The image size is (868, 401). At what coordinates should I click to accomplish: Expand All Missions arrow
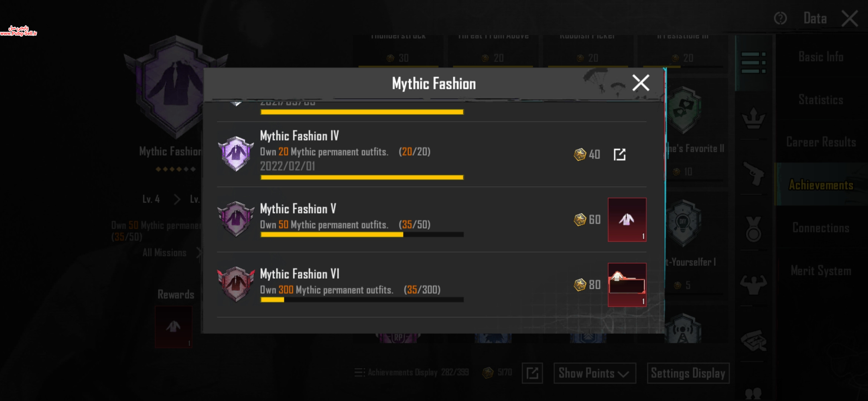pyautogui.click(x=199, y=253)
